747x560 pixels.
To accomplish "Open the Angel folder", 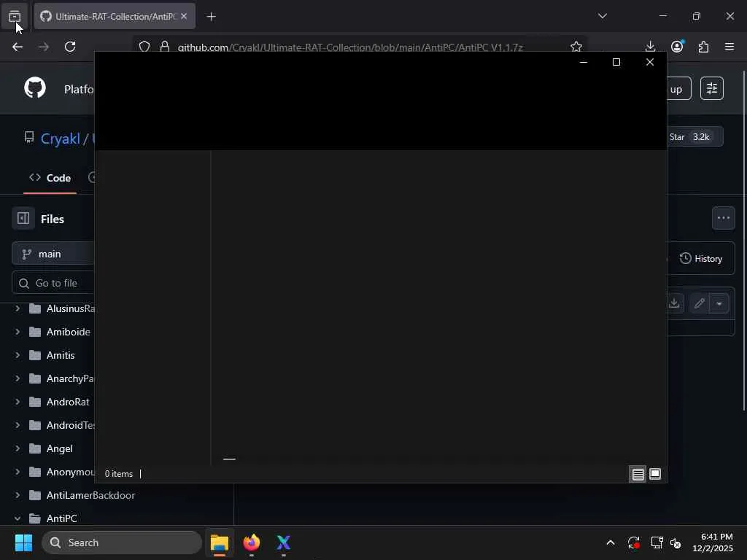I will (60, 448).
